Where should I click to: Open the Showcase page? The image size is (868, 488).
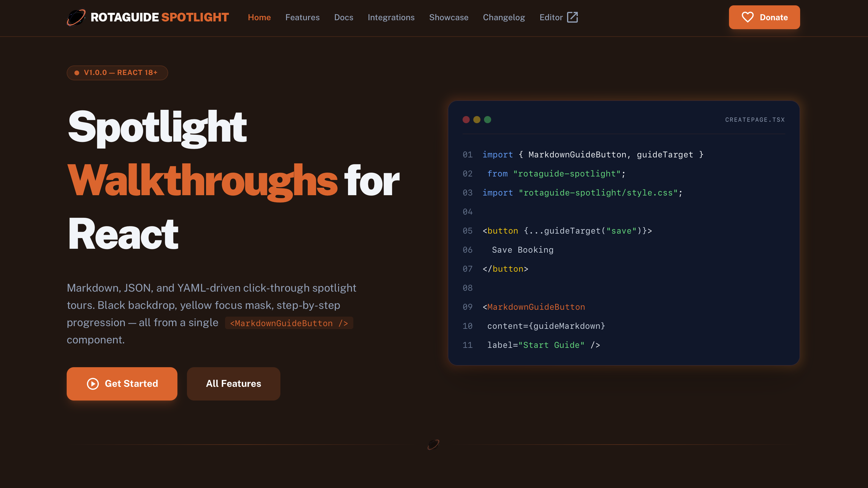tap(449, 17)
